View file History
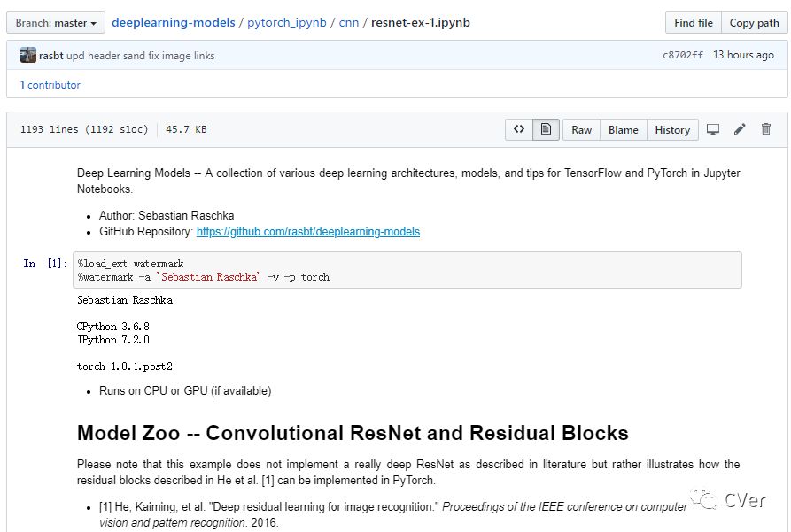 (672, 129)
